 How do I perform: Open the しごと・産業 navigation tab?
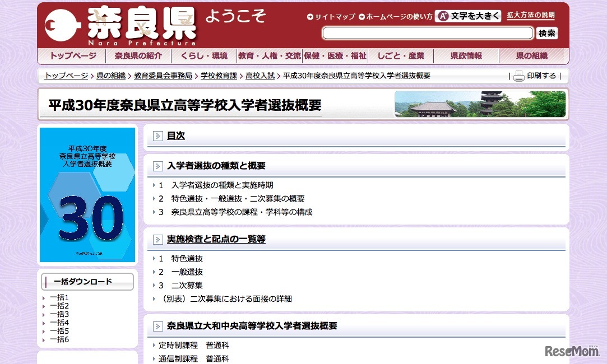pyautogui.click(x=401, y=55)
